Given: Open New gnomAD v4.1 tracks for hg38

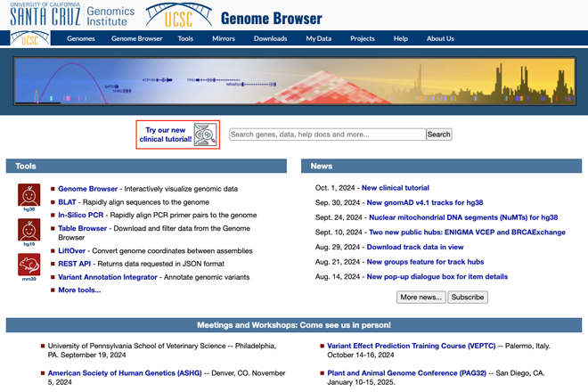Looking at the screenshot, I should point(425,202).
